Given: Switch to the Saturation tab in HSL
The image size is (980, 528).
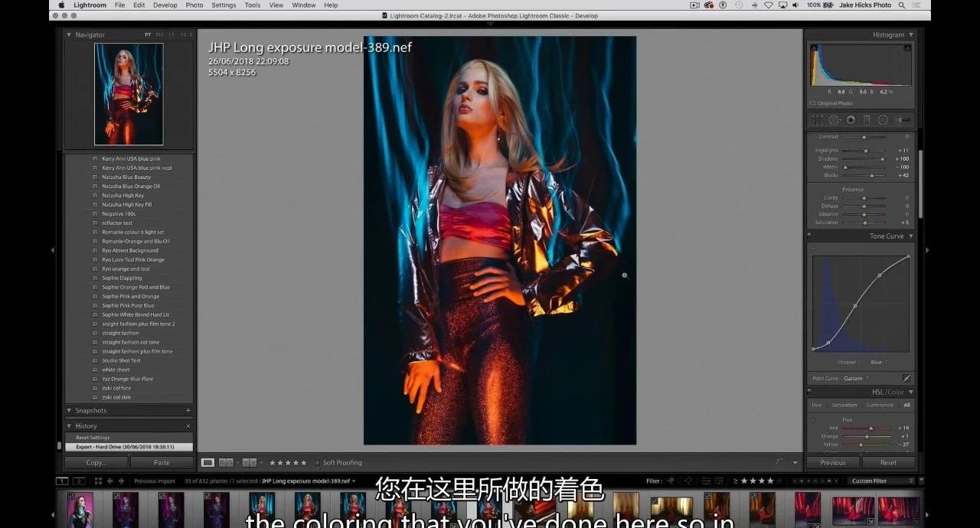Looking at the screenshot, I should pos(844,405).
